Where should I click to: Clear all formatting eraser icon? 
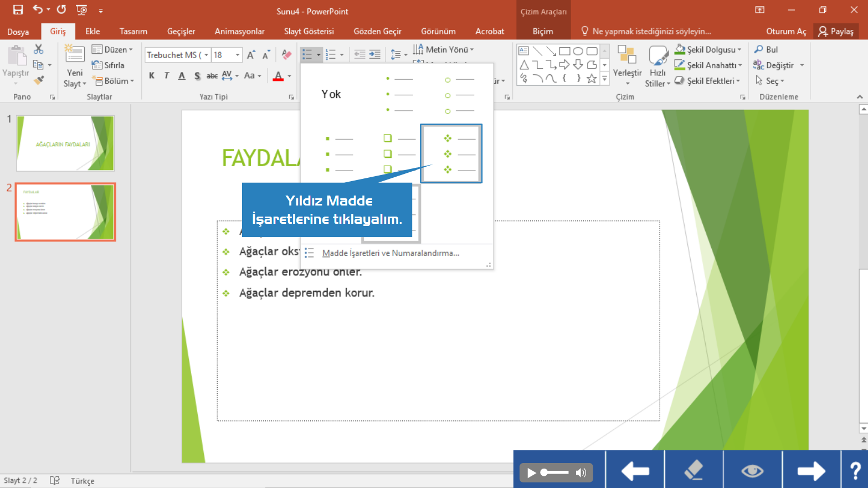286,55
